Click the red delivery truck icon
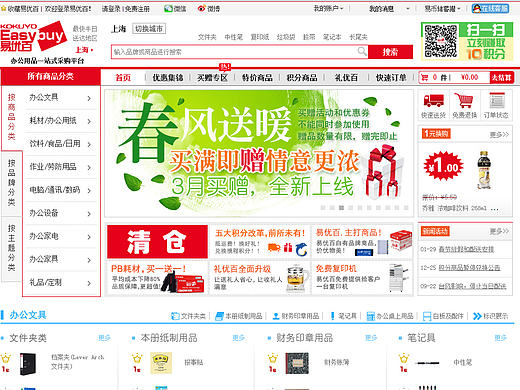Screen dimensions: 520x390 tap(433, 100)
